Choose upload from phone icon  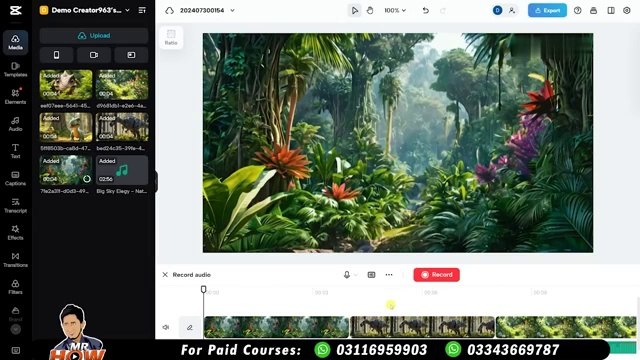56,55
